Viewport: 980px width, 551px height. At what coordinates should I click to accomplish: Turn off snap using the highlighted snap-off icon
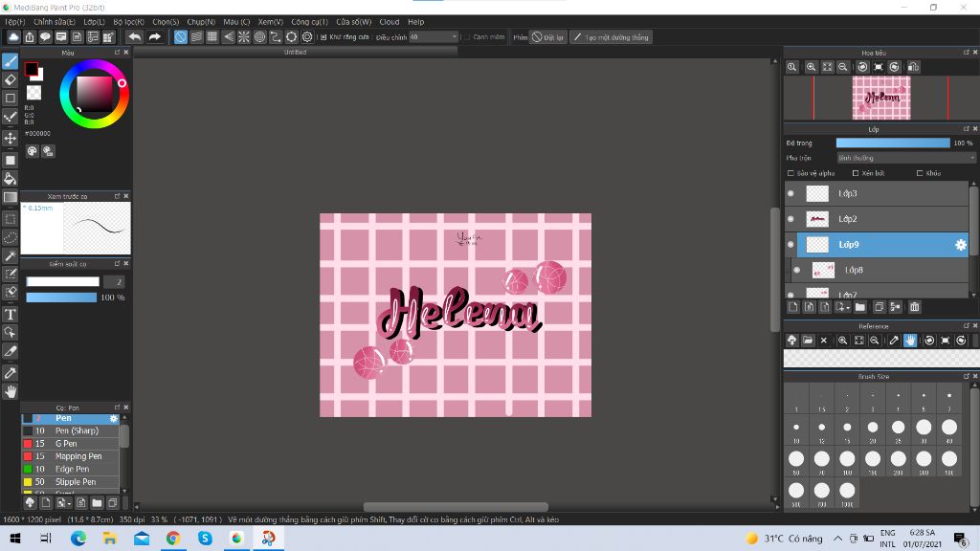pos(181,37)
